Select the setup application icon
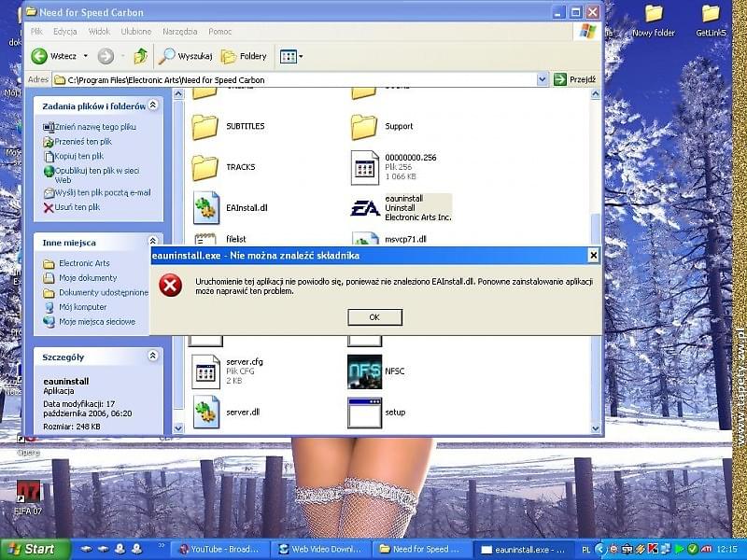Image resolution: width=747 pixels, height=560 pixels. click(x=364, y=413)
